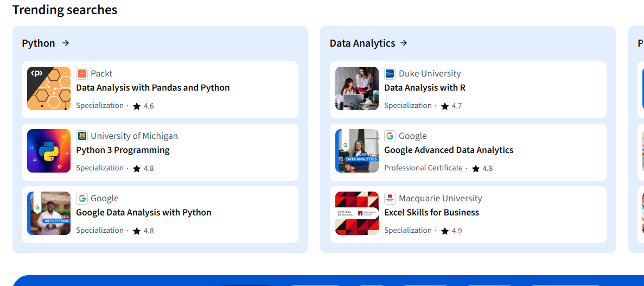Click Specialization label under Excel Skills for Business
This screenshot has height=286, width=644.
pos(408,230)
